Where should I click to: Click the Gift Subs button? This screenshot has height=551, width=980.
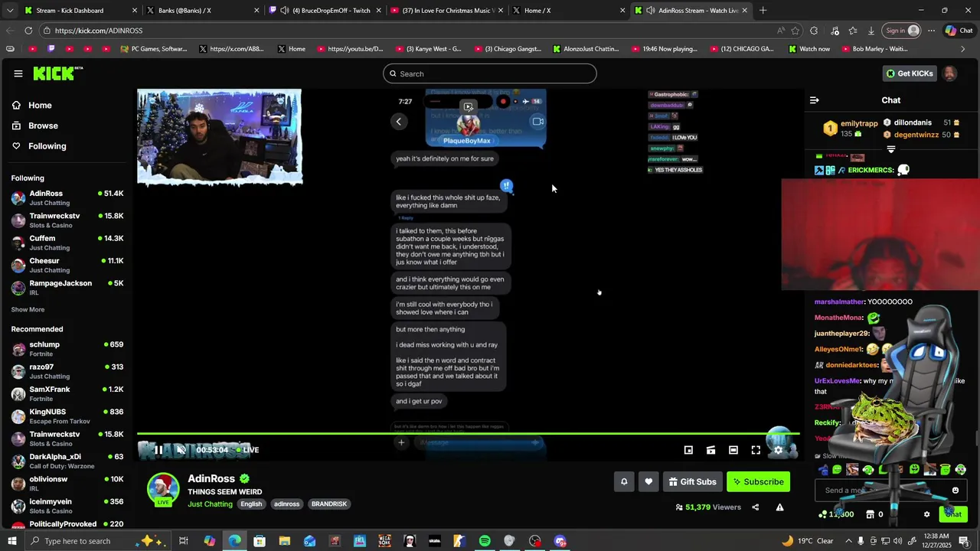pyautogui.click(x=692, y=481)
